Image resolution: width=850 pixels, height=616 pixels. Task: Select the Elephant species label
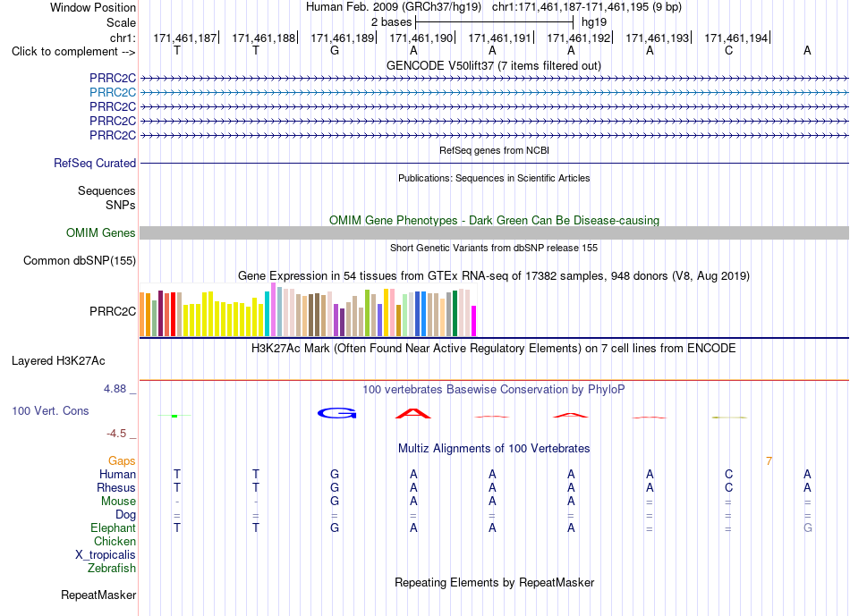(x=114, y=527)
